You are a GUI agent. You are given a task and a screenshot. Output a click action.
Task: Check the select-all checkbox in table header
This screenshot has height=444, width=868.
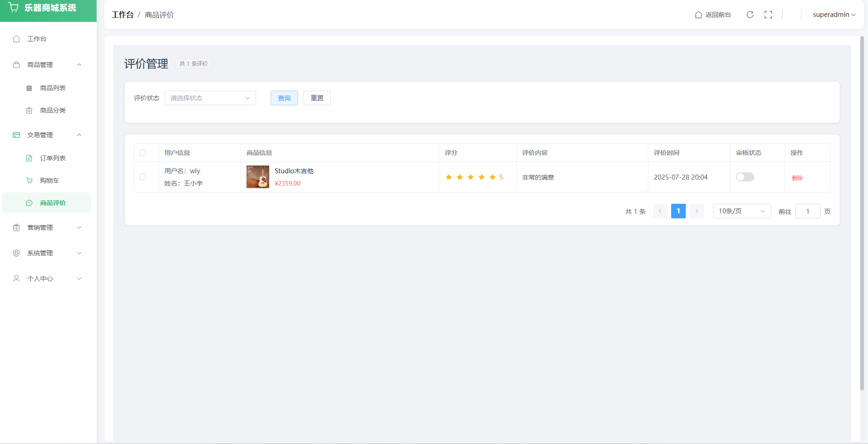tap(143, 153)
